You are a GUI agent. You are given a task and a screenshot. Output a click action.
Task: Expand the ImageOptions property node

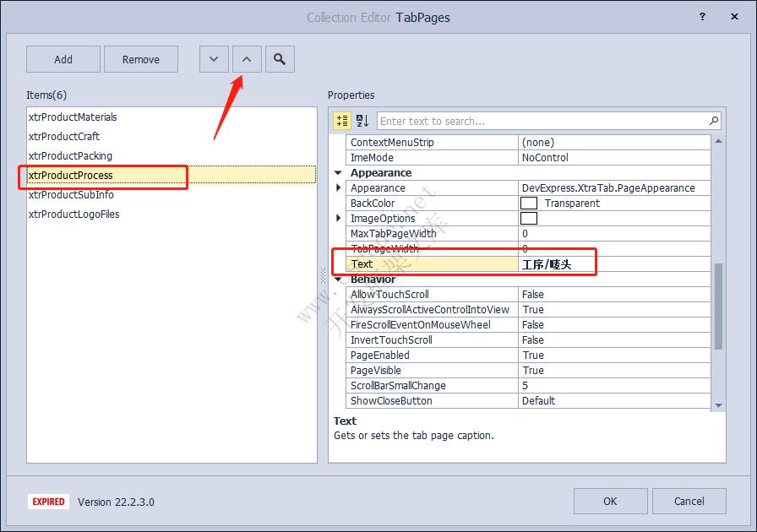coord(340,219)
